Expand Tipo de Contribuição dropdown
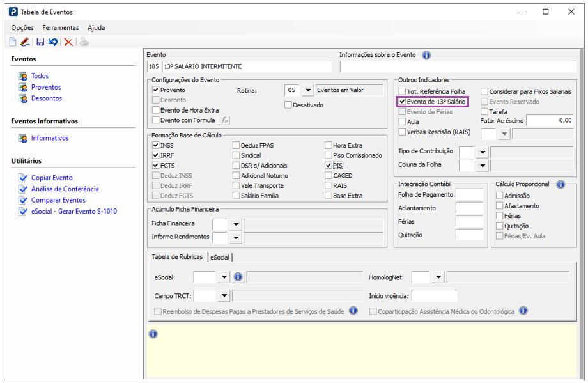The height and width of the screenshot is (383, 588). coord(483,152)
